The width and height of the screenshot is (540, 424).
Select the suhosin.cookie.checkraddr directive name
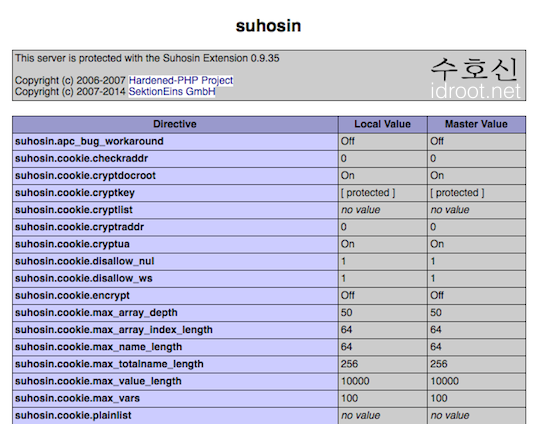(x=82, y=158)
